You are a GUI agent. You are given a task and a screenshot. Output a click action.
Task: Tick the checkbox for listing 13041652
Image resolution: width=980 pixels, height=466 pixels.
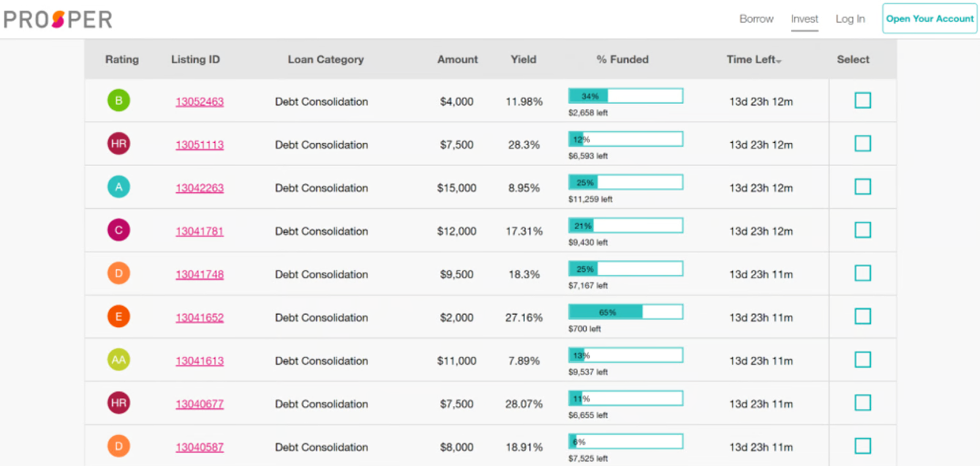862,317
